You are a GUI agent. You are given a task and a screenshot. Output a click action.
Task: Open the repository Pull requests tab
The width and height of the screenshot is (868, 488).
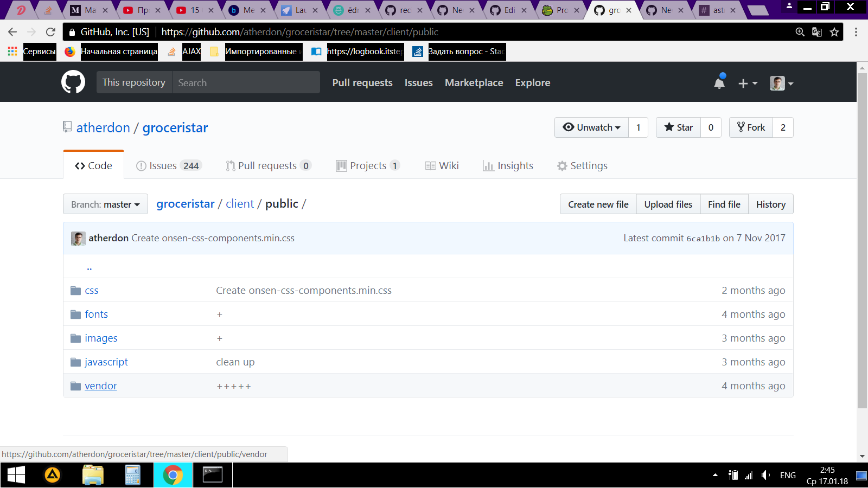[x=268, y=165]
